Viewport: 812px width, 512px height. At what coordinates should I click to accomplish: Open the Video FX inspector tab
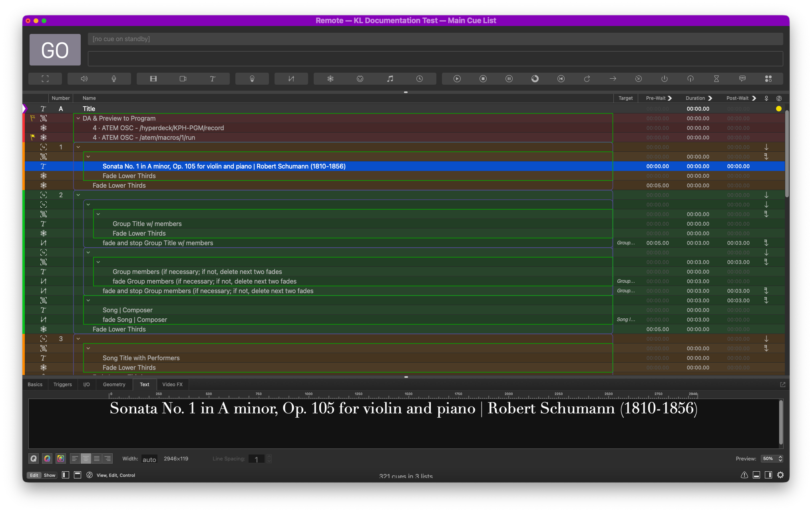[173, 385]
